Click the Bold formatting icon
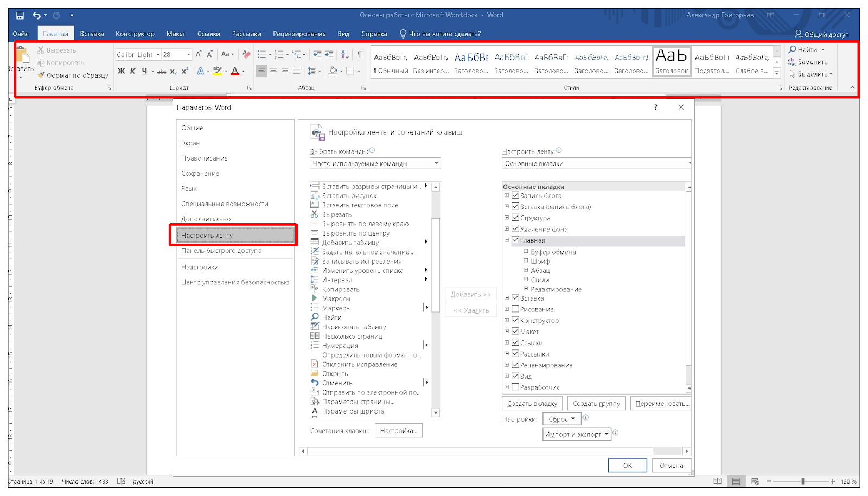The width and height of the screenshot is (868, 496). pyautogui.click(x=121, y=71)
